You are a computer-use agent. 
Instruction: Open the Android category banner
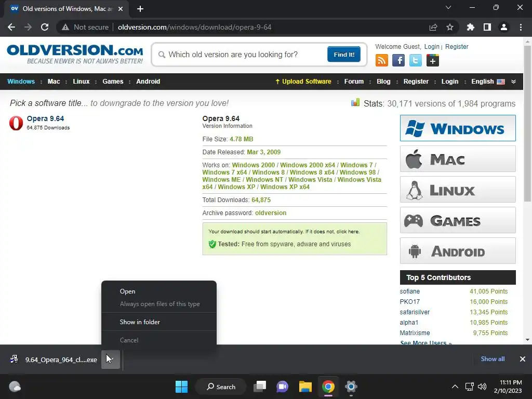(458, 251)
